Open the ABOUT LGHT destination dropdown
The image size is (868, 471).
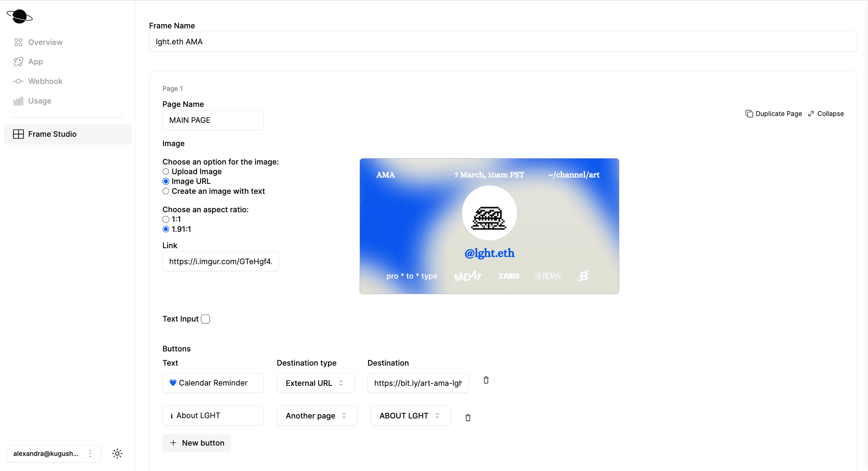pyautogui.click(x=410, y=416)
